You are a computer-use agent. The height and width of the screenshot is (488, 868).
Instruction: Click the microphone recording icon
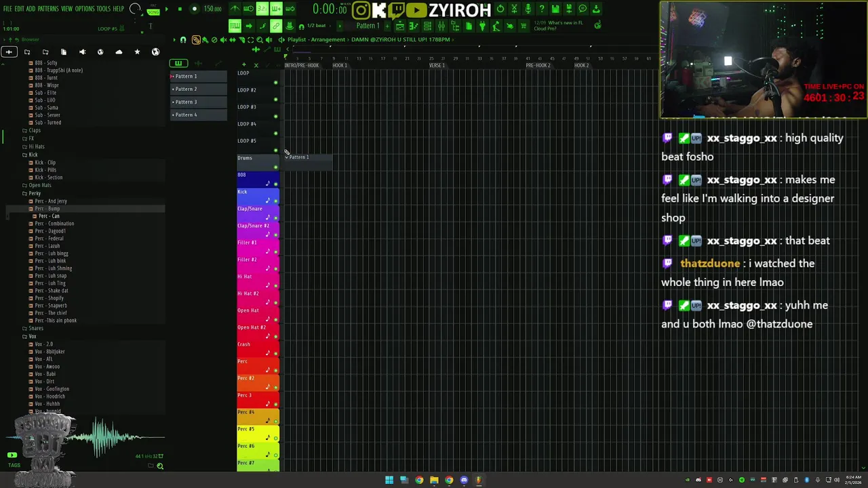528,9
